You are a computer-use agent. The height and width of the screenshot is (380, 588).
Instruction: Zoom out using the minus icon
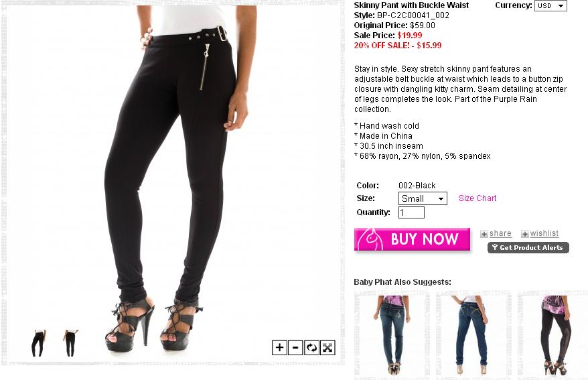point(295,348)
